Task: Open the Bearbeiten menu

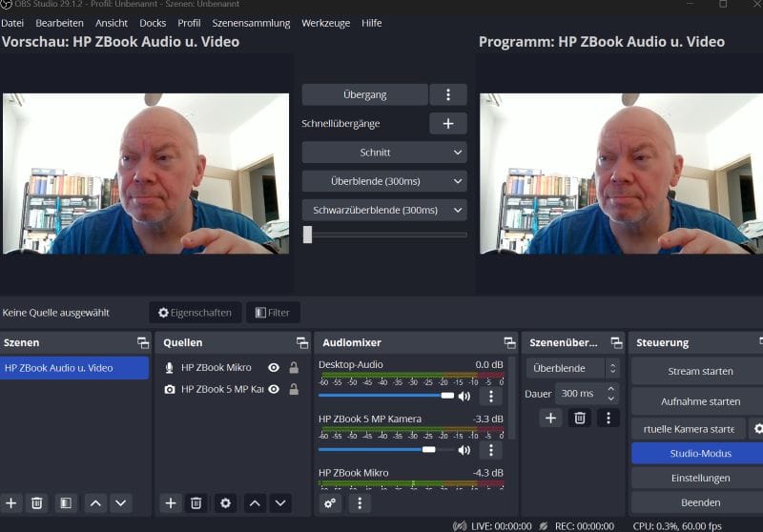Action: click(59, 23)
